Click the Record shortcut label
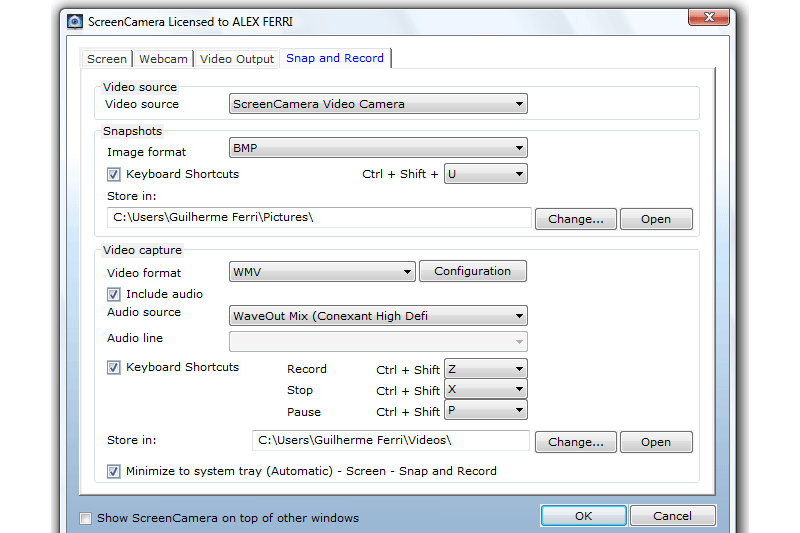Image resolution: width=800 pixels, height=533 pixels. click(307, 369)
